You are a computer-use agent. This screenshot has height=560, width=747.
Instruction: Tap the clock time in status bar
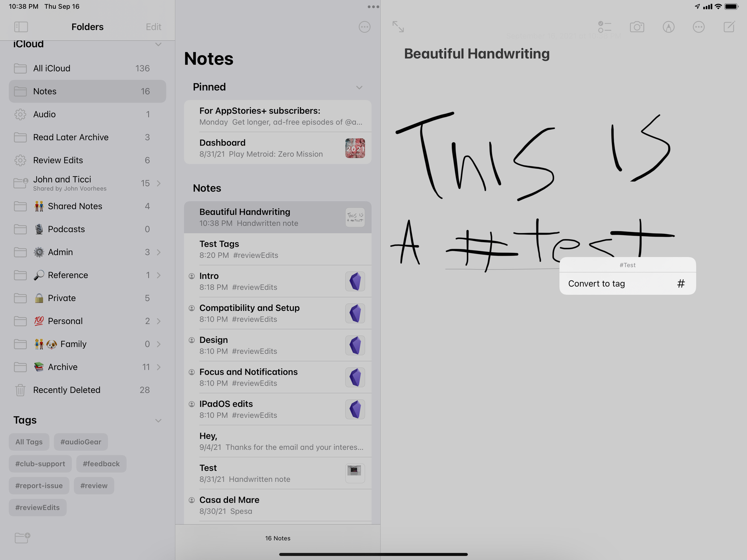(23, 7)
